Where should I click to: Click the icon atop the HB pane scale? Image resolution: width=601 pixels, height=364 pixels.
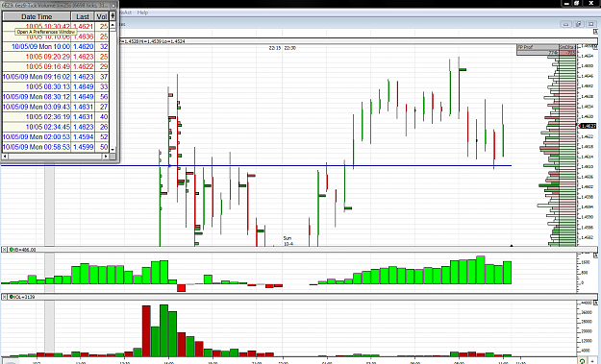coord(595,255)
